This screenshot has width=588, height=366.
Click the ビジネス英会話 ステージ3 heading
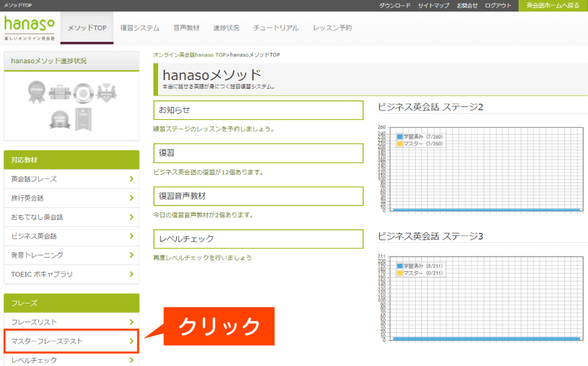431,236
